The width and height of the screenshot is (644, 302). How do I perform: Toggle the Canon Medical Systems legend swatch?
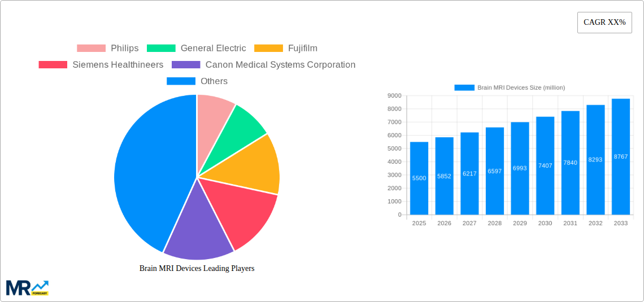(x=186, y=65)
